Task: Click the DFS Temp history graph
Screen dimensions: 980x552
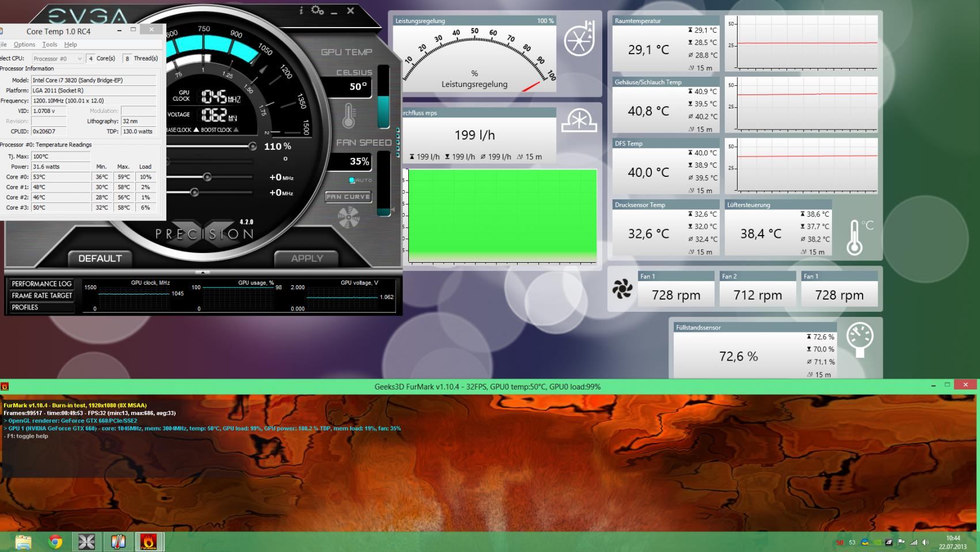Action: pos(802,166)
